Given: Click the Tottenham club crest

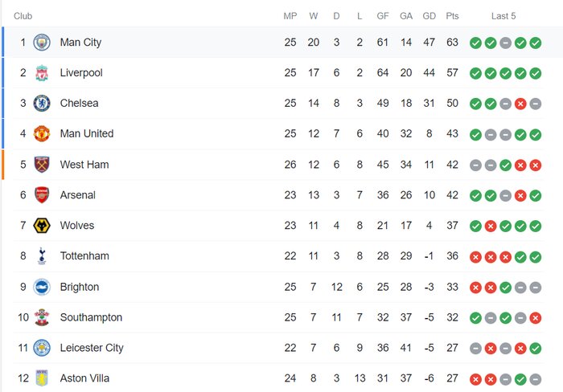Looking at the screenshot, I should [42, 256].
